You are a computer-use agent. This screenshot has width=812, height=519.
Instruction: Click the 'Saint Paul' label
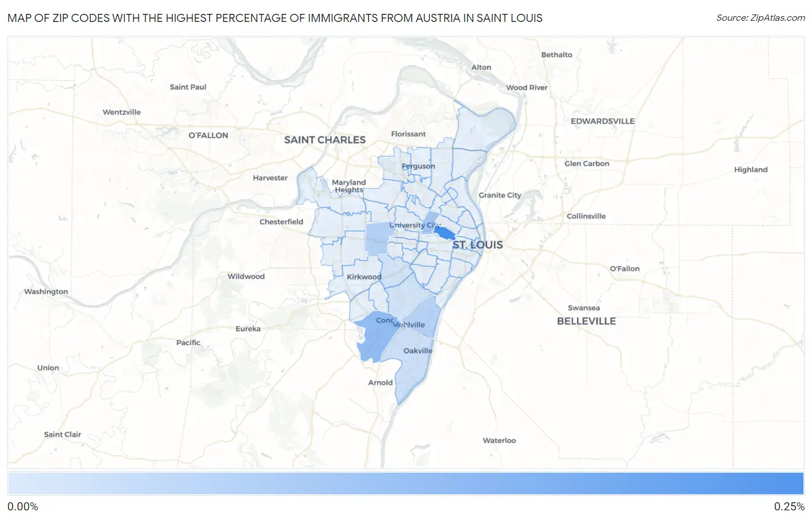point(188,87)
